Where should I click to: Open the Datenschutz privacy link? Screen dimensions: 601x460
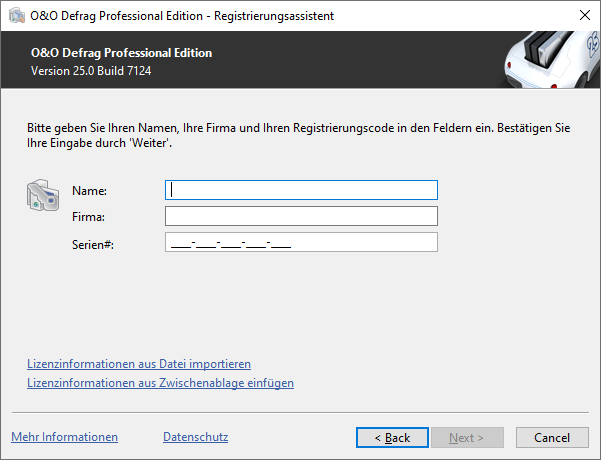click(195, 437)
